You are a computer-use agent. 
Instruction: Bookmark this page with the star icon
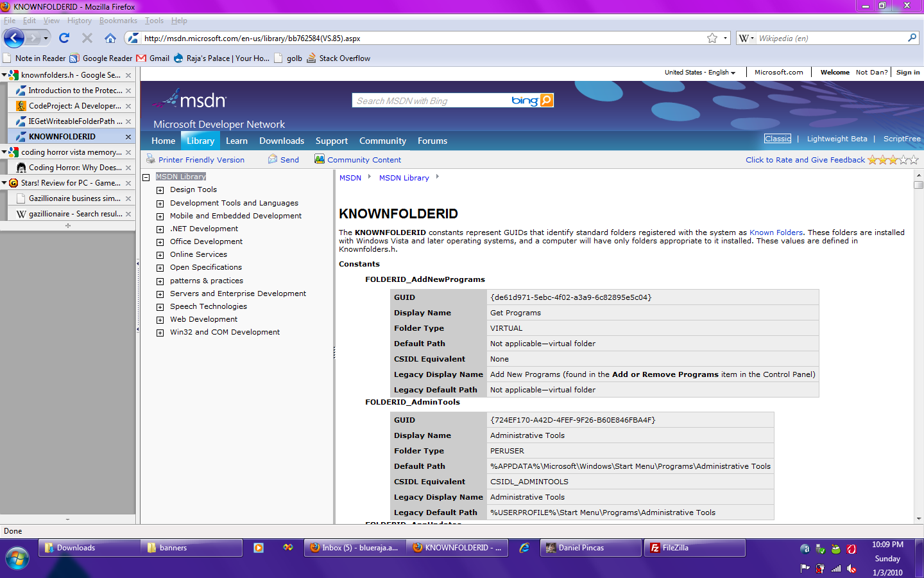coord(712,38)
